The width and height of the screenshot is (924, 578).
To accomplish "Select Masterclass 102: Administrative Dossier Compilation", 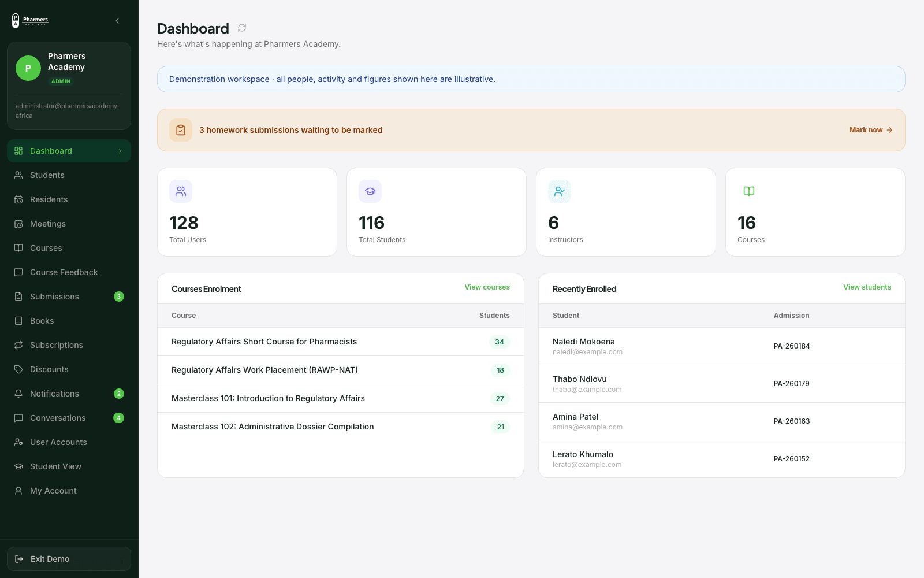I will 341,427.
